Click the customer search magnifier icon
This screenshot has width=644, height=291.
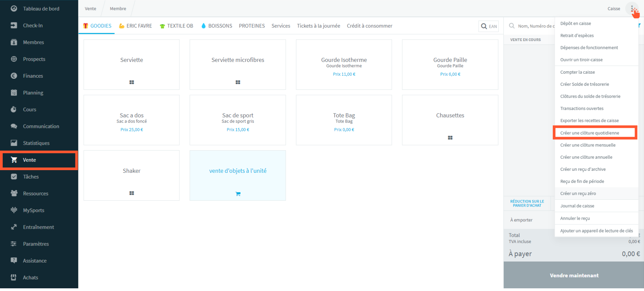click(512, 26)
